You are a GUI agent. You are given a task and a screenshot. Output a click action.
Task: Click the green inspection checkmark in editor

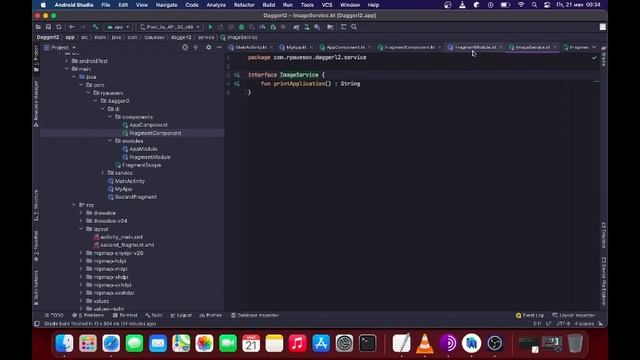click(x=594, y=58)
